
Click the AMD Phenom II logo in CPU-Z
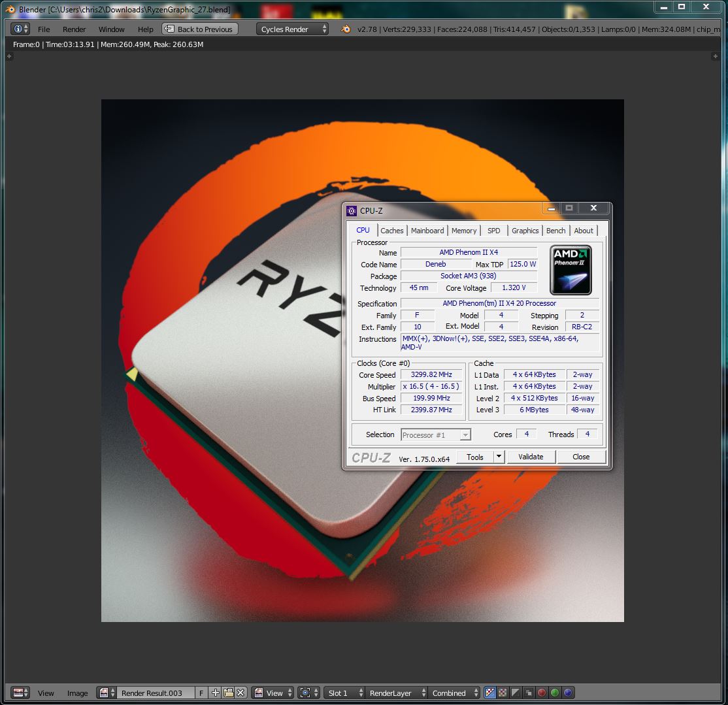(x=571, y=270)
